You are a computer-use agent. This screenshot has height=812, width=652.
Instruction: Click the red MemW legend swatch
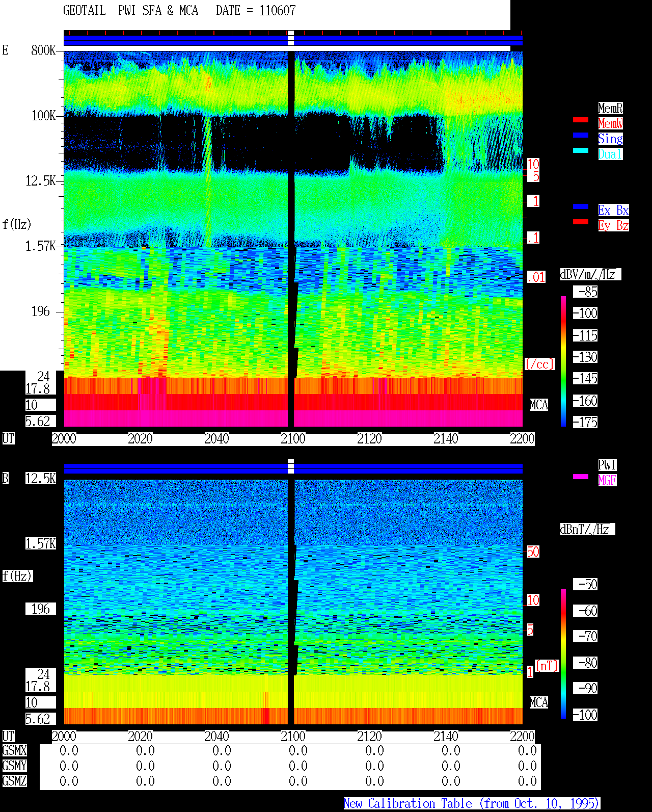(581, 120)
